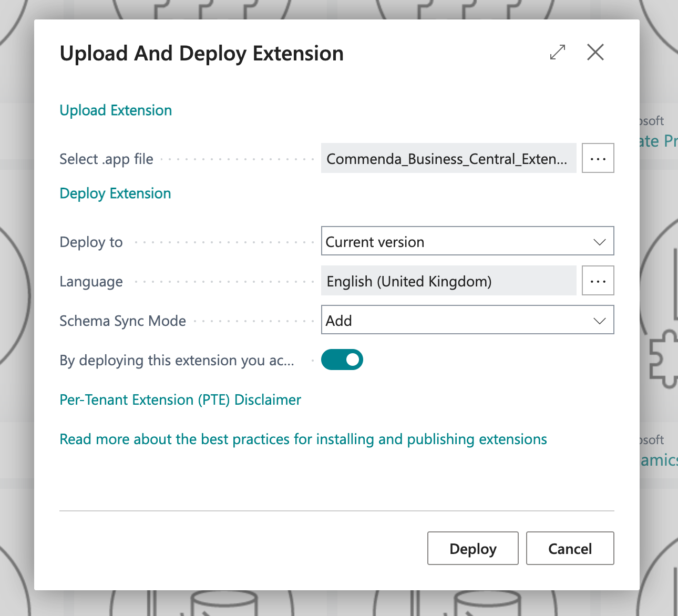This screenshot has width=678, height=616.
Task: Open Per-Tenant Extension (PTE) Disclaimer link
Action: tap(180, 400)
